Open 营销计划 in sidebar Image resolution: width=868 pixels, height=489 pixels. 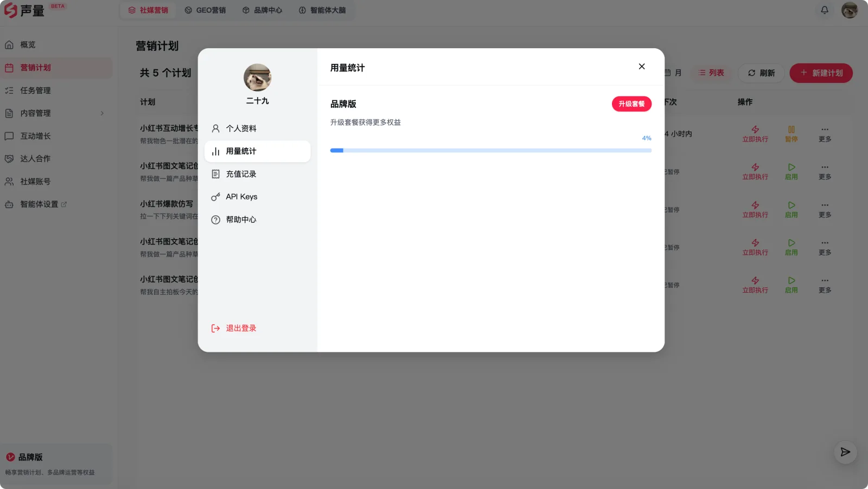coord(56,68)
